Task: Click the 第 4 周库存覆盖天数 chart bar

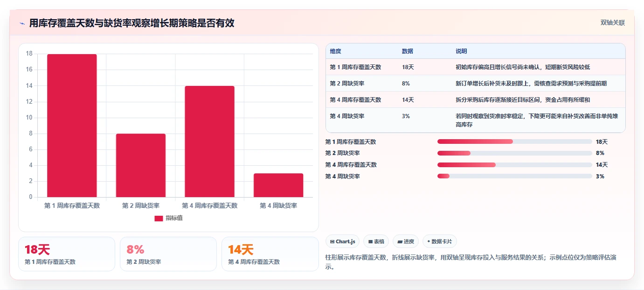Action: (209, 141)
